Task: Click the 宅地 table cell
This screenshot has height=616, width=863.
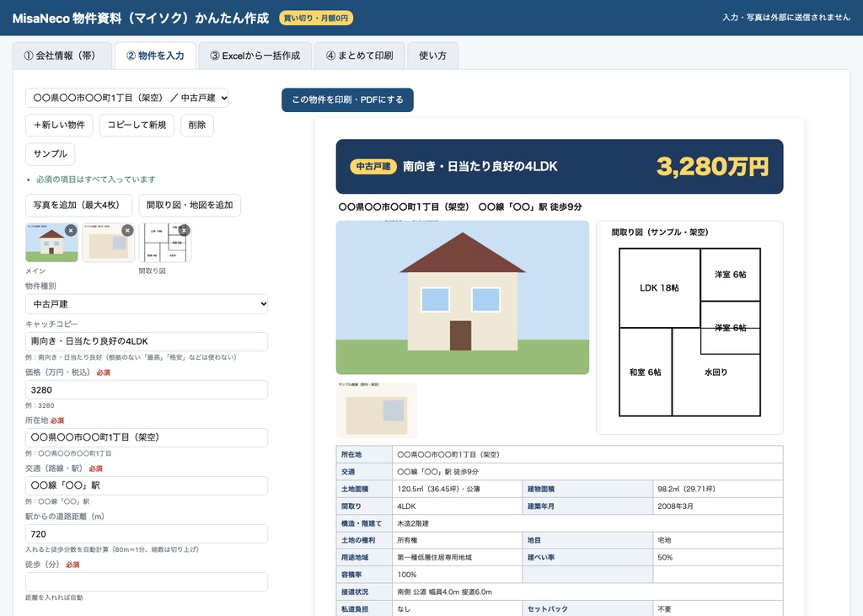Action: pyautogui.click(x=718, y=541)
